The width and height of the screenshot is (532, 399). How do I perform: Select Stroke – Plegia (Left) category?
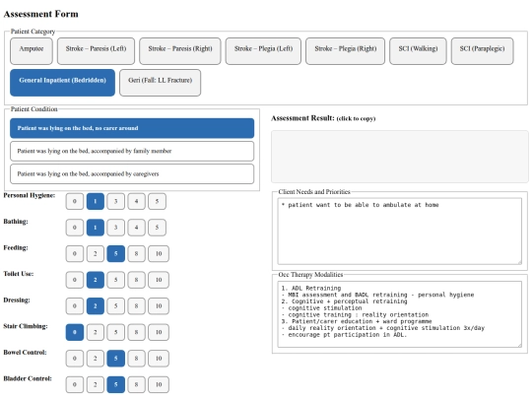pos(263,51)
